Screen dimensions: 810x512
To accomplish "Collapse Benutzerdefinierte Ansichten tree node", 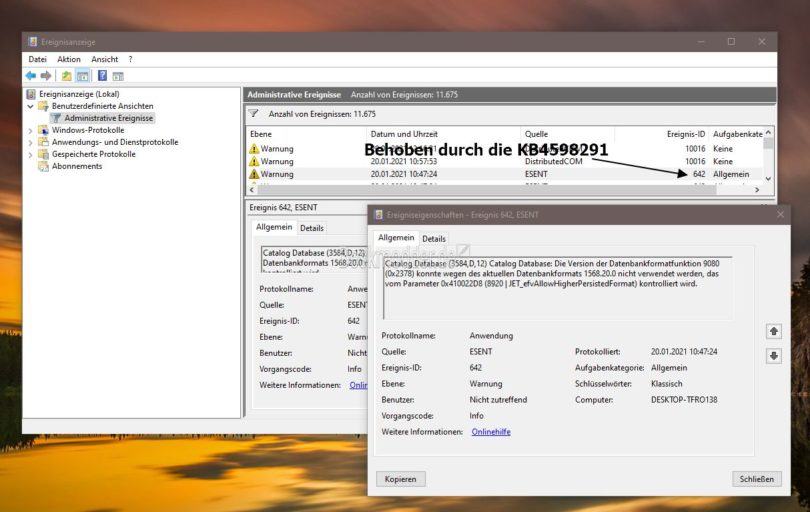I will [x=31, y=106].
